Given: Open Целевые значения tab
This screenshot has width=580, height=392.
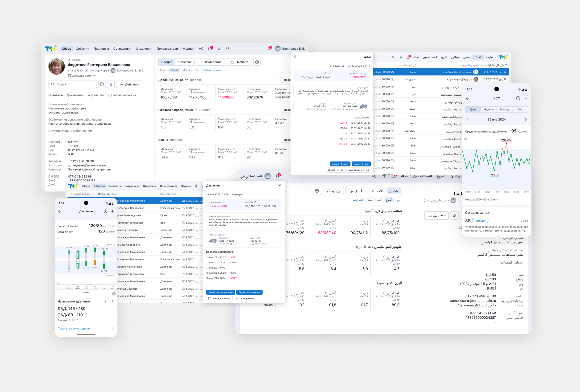Looking at the screenshot, I should (x=122, y=95).
